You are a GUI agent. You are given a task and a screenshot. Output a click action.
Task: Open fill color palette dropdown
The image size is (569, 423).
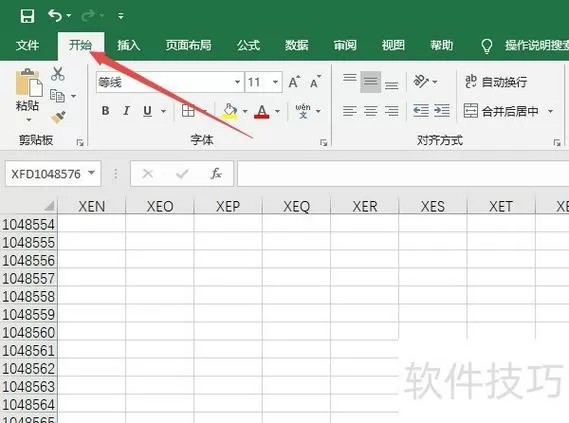245,111
